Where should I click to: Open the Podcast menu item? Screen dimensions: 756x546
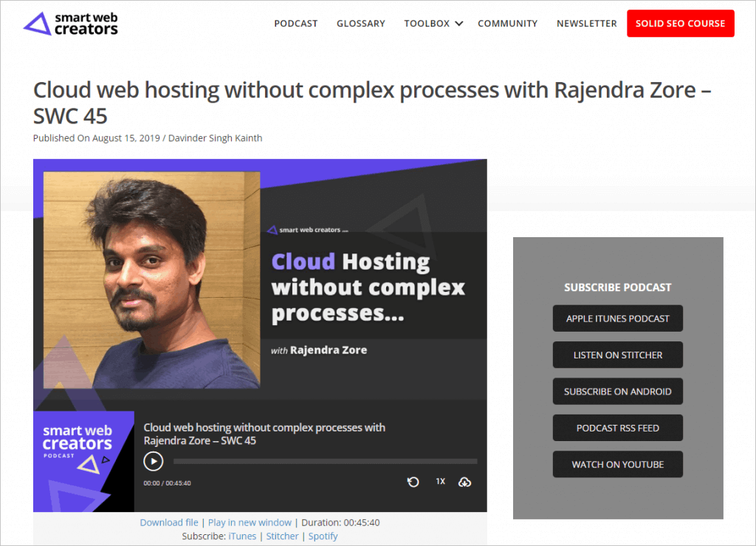[295, 24]
